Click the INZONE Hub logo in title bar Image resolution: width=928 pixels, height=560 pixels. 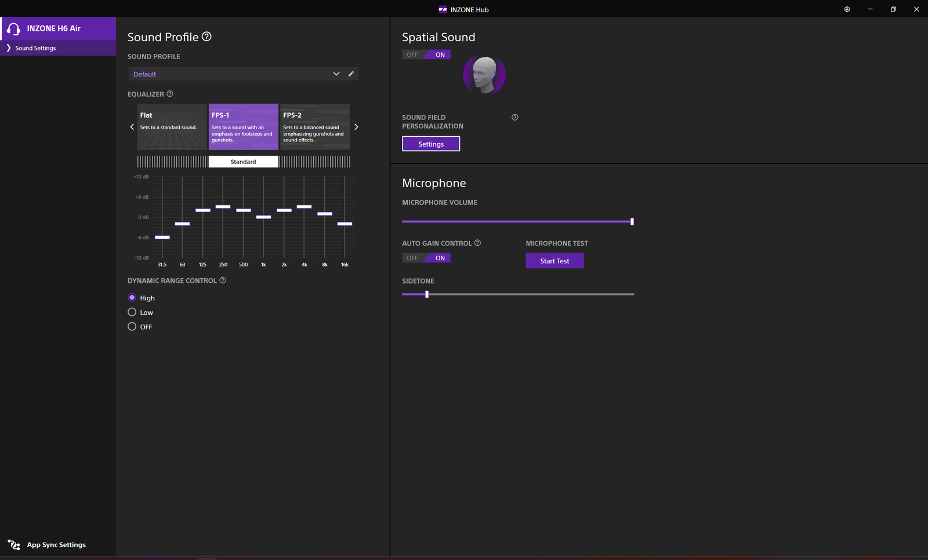[443, 9]
